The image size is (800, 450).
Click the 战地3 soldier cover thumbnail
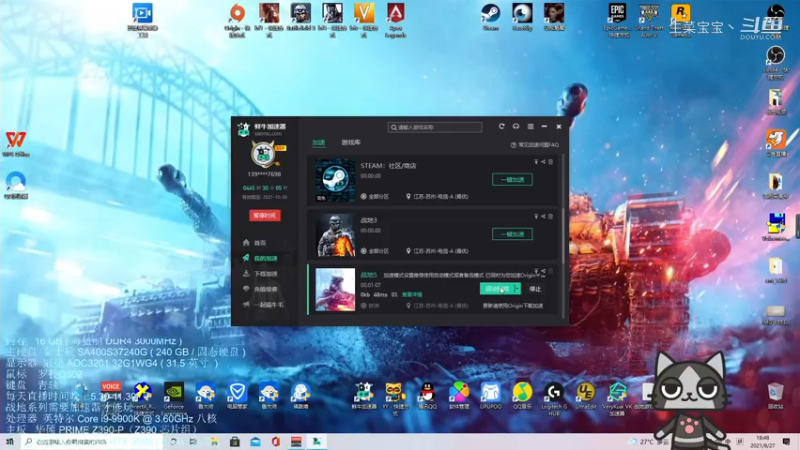pyautogui.click(x=335, y=235)
